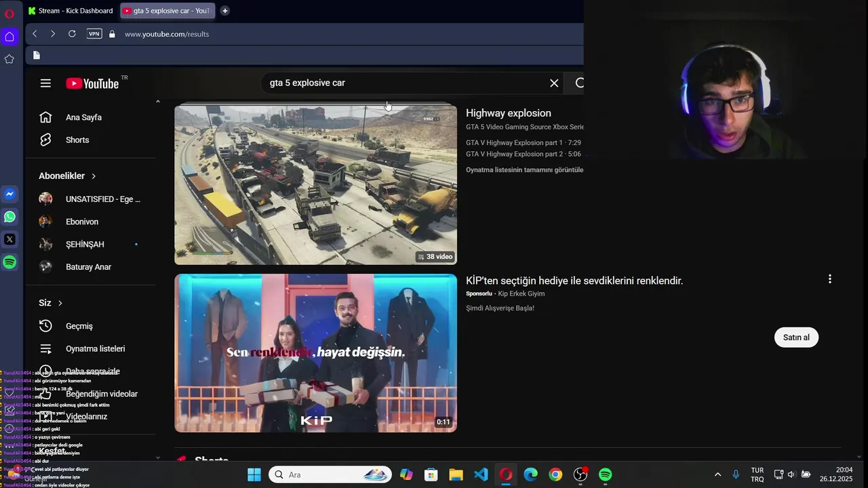The image size is (868, 488).
Task: Open a new browser tab with plus
Action: pos(224,11)
